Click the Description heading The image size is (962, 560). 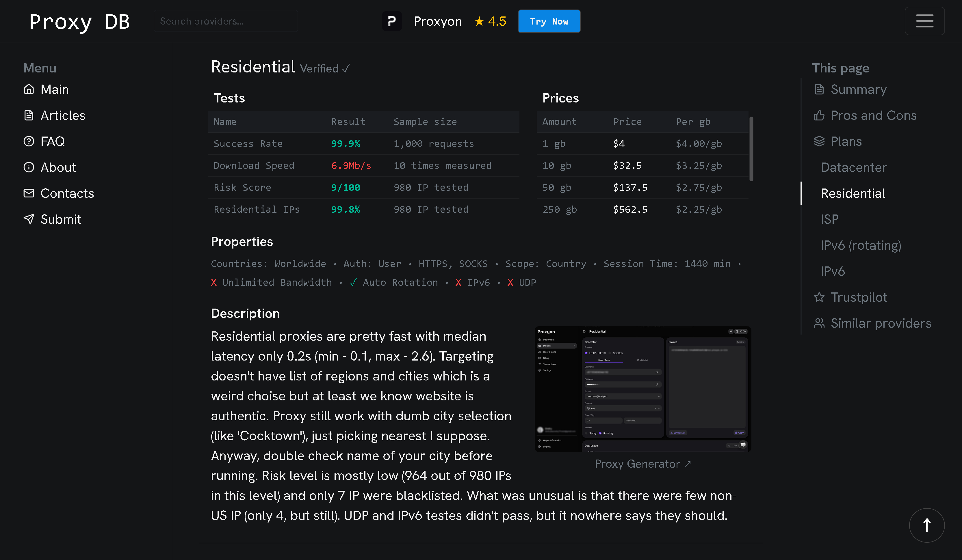[245, 313]
